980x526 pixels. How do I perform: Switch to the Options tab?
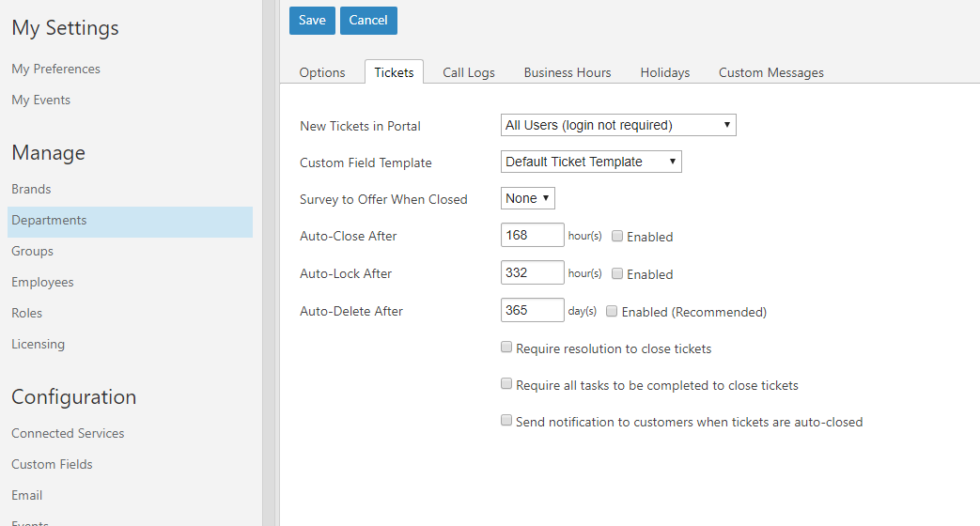tap(322, 72)
